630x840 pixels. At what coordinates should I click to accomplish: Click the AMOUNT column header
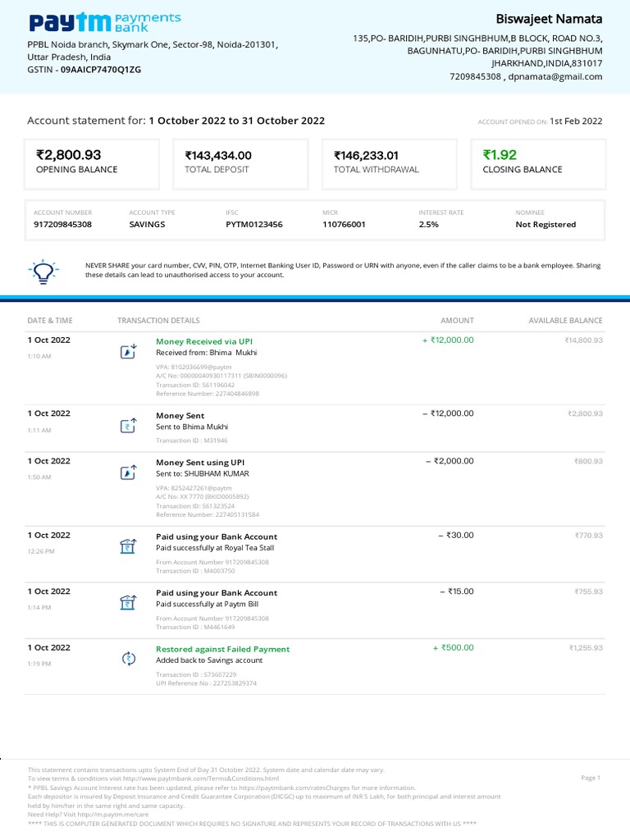click(x=457, y=321)
